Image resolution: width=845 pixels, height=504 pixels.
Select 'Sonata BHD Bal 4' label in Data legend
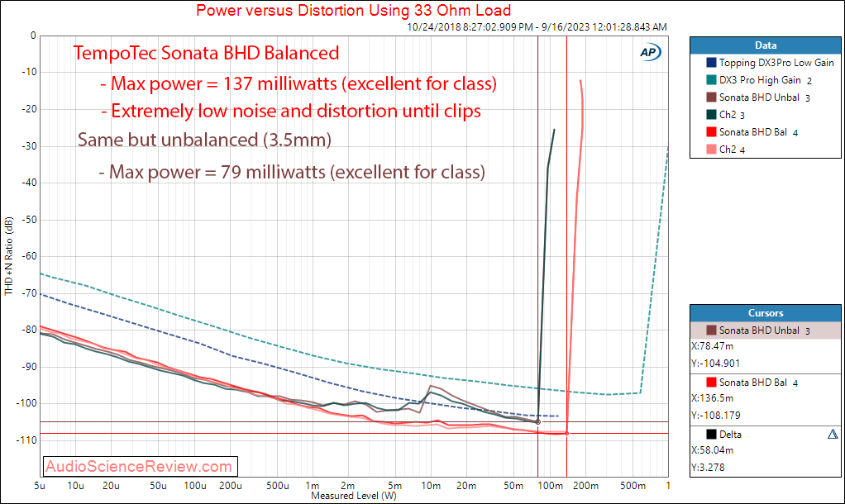(x=759, y=132)
